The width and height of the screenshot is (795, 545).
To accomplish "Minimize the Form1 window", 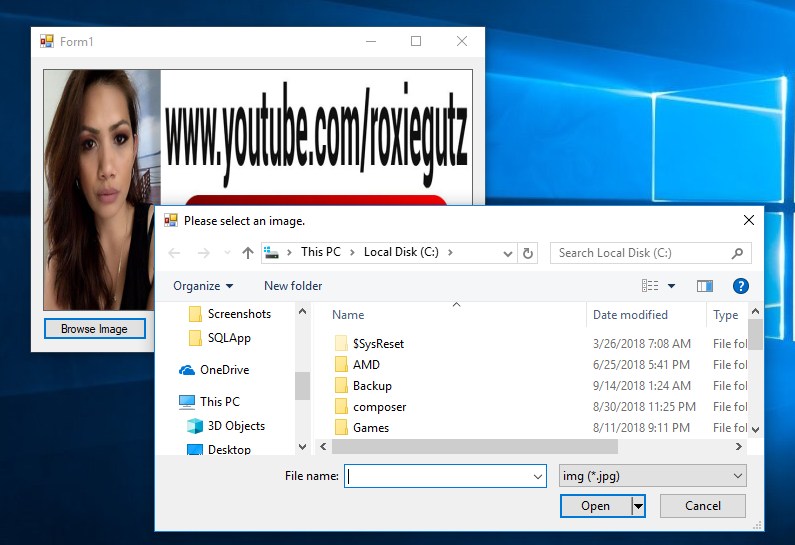I will 371,41.
